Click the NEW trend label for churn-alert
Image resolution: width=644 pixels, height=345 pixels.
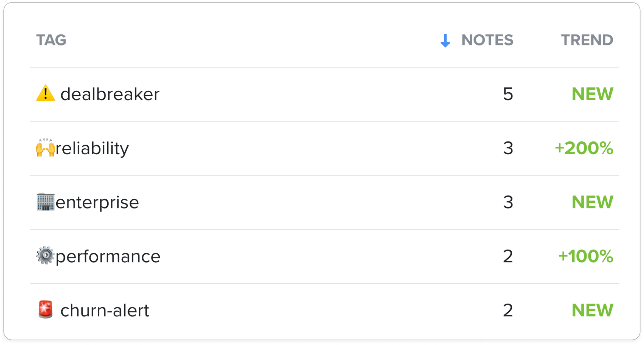point(592,310)
